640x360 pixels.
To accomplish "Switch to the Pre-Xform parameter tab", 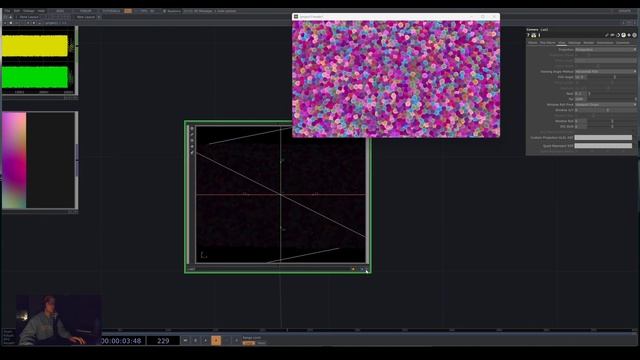I will [548, 42].
